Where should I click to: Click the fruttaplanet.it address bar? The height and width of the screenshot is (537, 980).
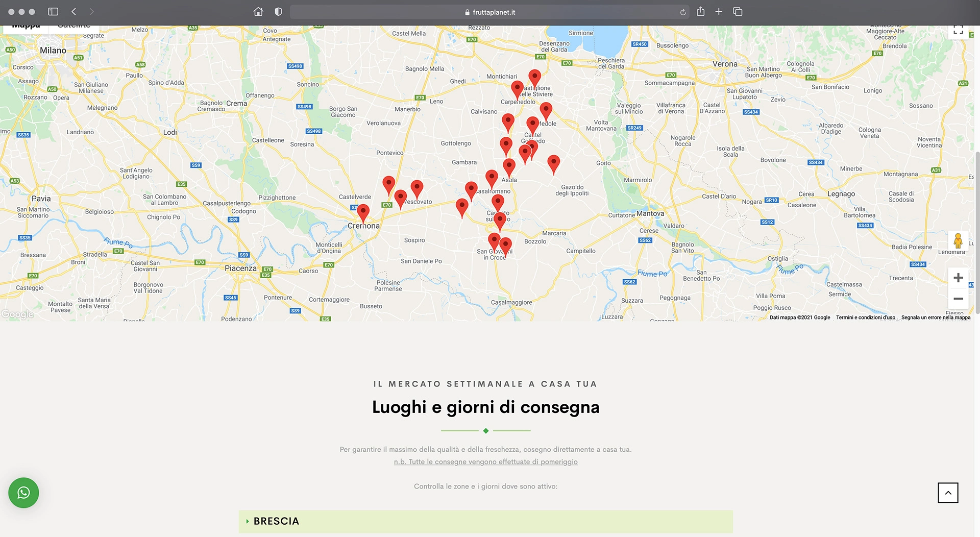click(x=489, y=12)
